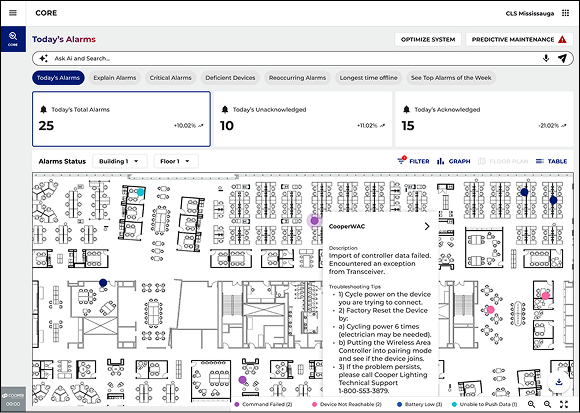Click the -21.02% trend on Acknowledged
The height and width of the screenshot is (413, 580).
point(552,126)
